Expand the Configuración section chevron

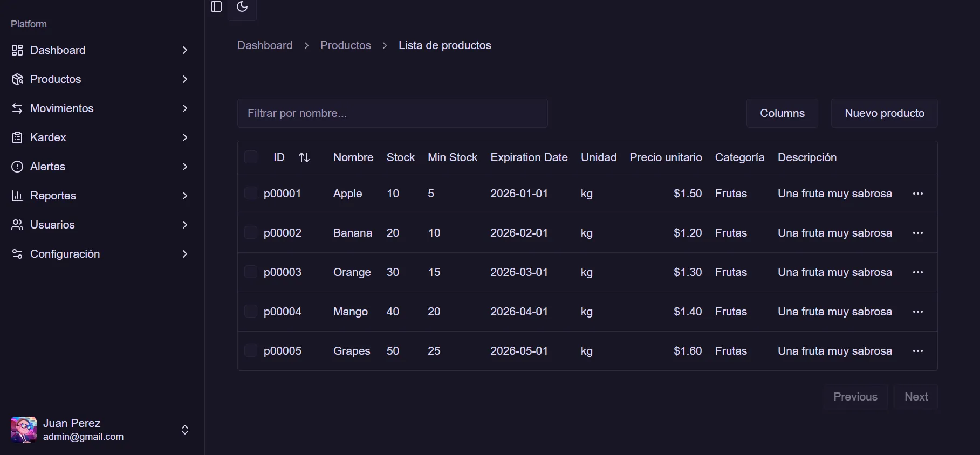pos(185,254)
